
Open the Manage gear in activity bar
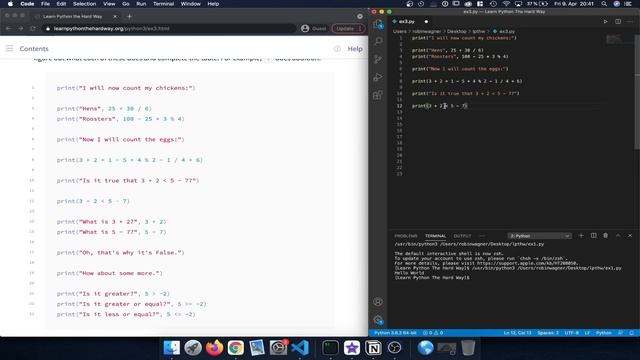click(378, 320)
